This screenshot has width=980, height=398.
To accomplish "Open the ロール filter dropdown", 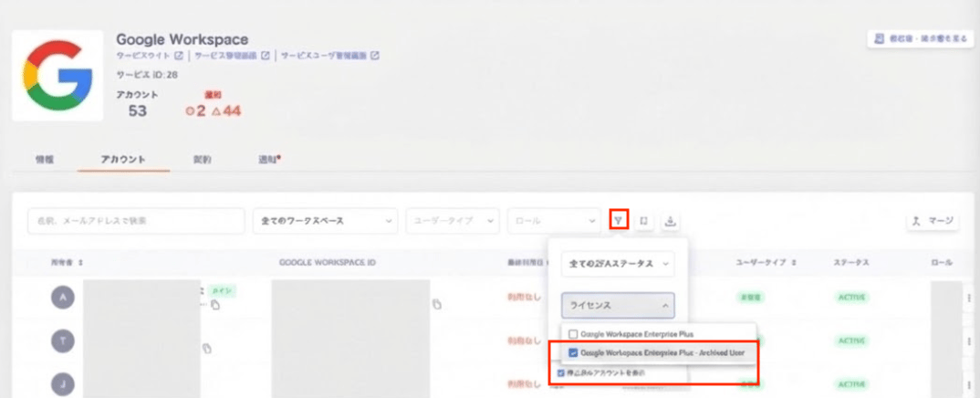I will (555, 221).
